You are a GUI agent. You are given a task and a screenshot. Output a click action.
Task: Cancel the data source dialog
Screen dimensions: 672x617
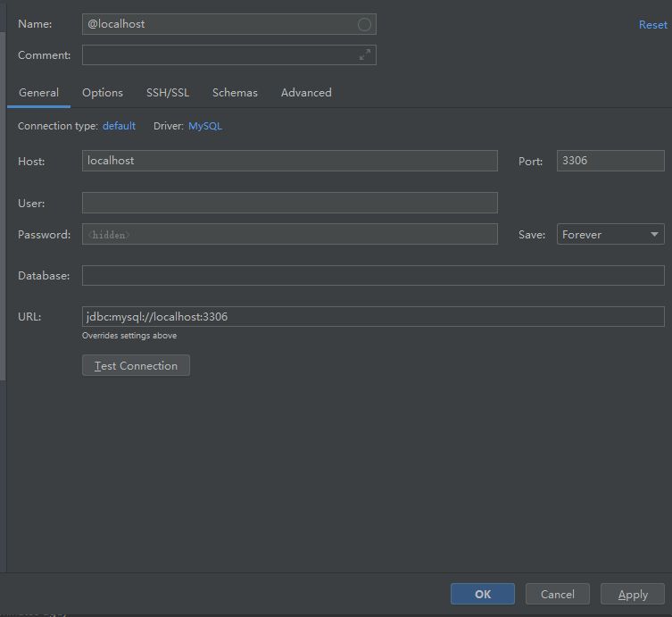click(558, 594)
